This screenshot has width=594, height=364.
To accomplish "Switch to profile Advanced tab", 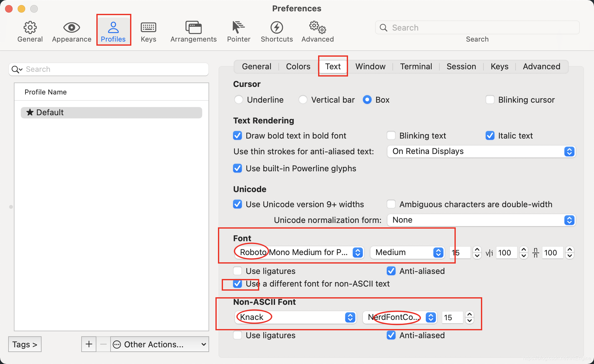I will [x=541, y=67].
